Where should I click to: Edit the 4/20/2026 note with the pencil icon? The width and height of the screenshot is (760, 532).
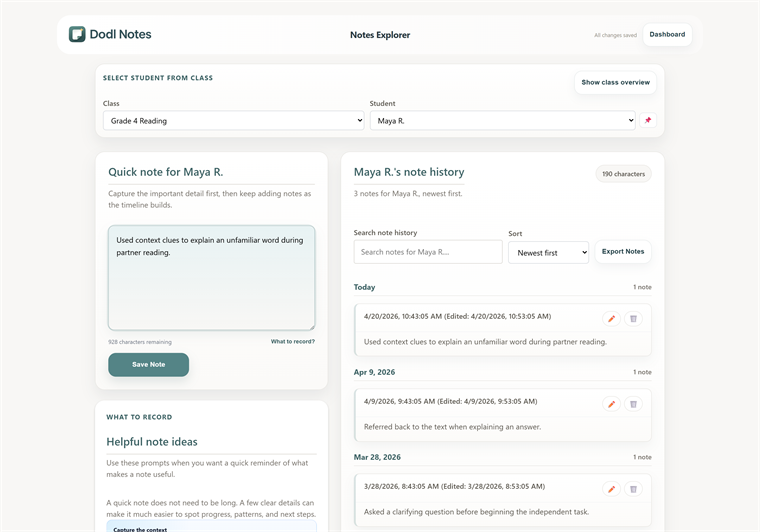click(611, 319)
